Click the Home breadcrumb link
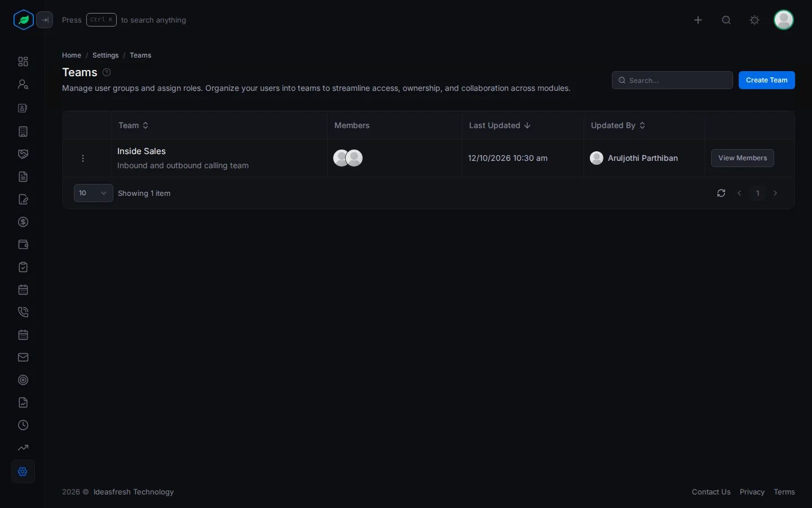The width and height of the screenshot is (812, 508). tap(72, 55)
